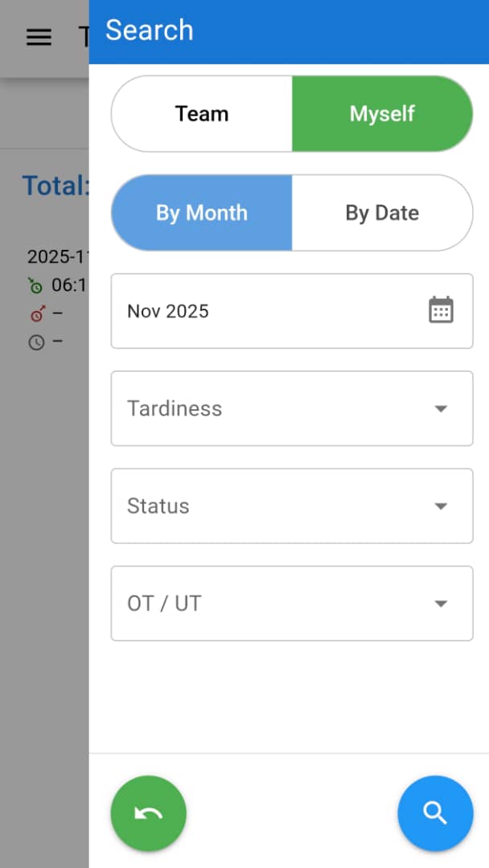The width and height of the screenshot is (489, 868).
Task: Click the Tardiness dropdown arrow
Action: (441, 409)
